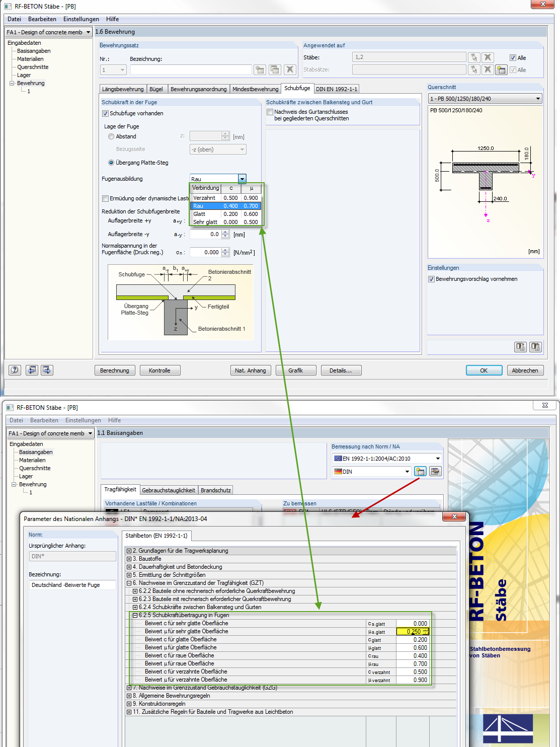560x747 pixels.
Task: Open the DIN national annex dropdown
Action: [407, 472]
